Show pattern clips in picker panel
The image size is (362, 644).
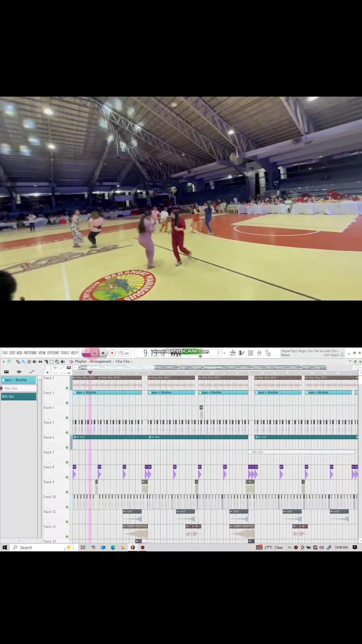pyautogui.click(x=6, y=372)
